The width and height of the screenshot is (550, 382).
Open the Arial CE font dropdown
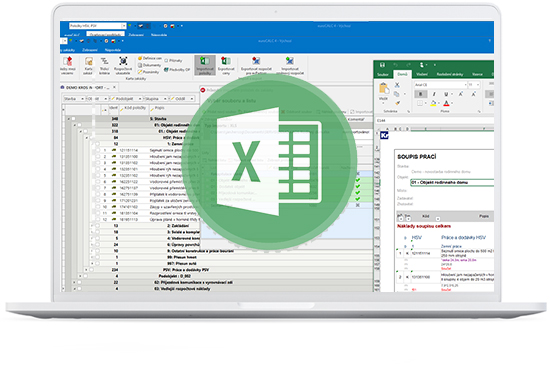click(441, 85)
